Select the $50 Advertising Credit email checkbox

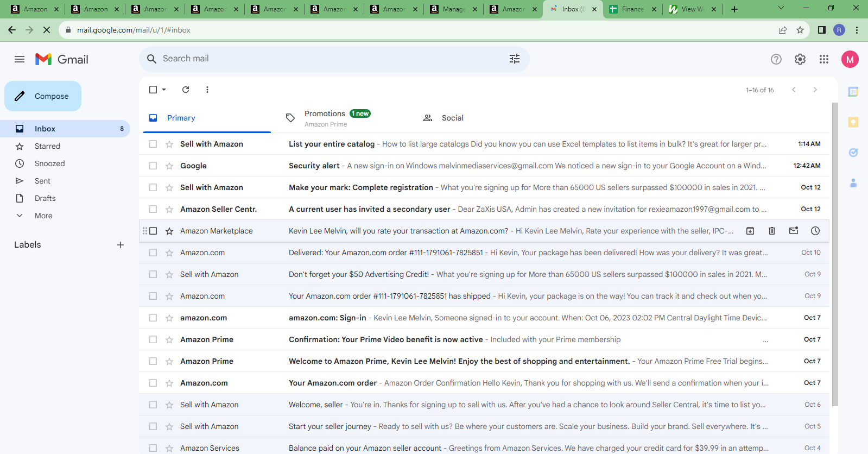pos(153,274)
